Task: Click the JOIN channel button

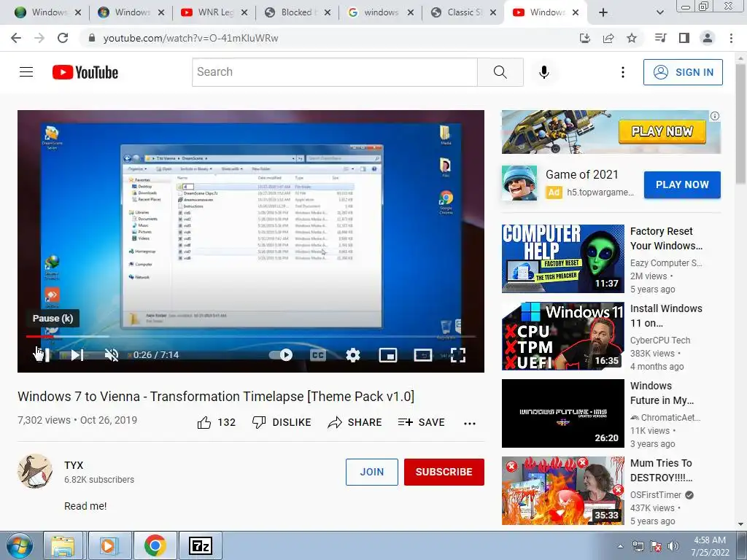Action: pos(371,472)
